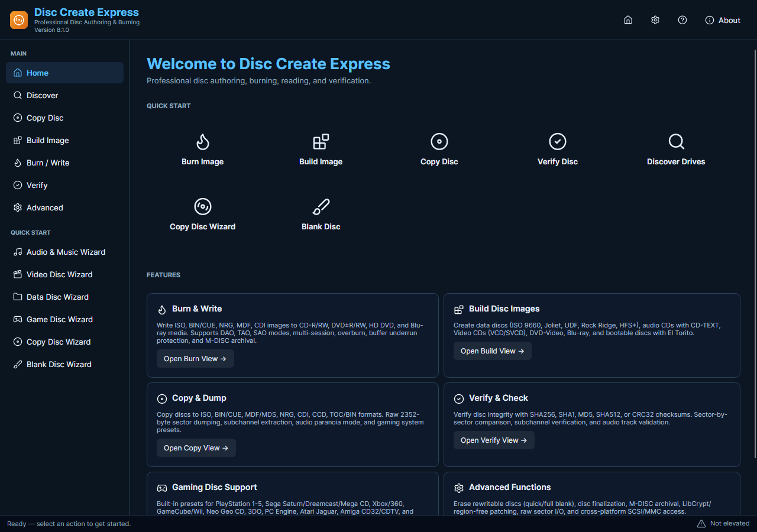Open Verify from the sidebar
Viewport: 757px width, 532px height.
(x=64, y=185)
